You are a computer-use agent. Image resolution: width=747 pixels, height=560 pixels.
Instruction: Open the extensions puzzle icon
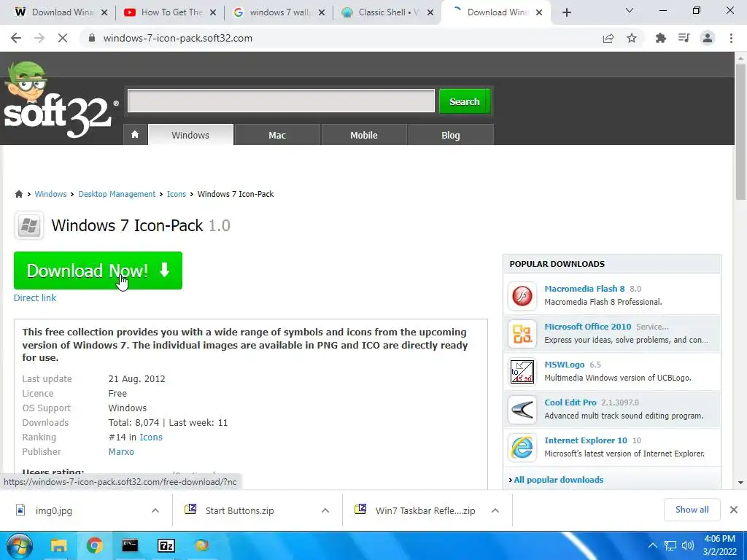click(x=661, y=38)
